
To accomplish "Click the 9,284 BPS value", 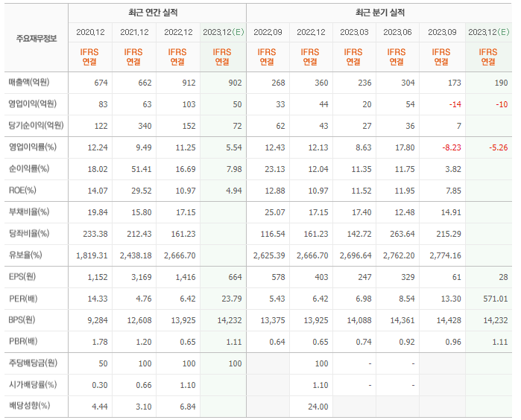I will pyautogui.click(x=98, y=320).
